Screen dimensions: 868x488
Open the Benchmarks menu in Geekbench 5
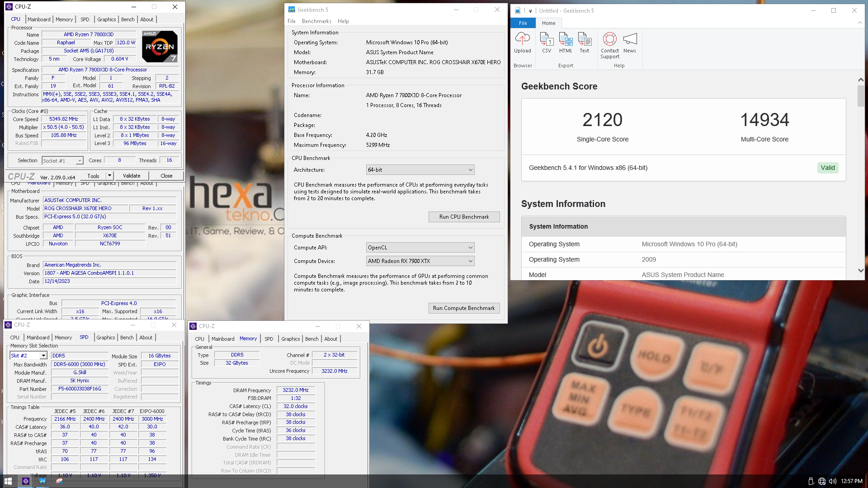pyautogui.click(x=316, y=21)
